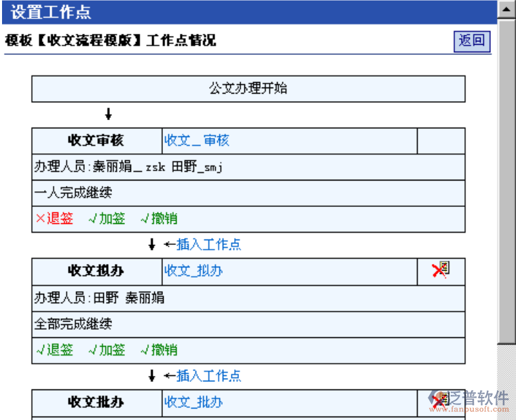516x420 pixels.
Task: Click the 模板【收文流程模版】工作点情况 heading
Action: tap(111, 41)
